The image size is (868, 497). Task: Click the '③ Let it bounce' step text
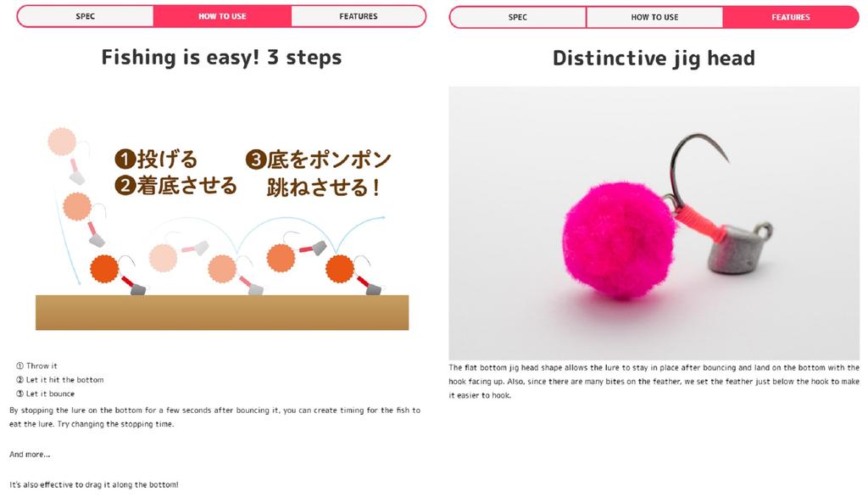46,394
